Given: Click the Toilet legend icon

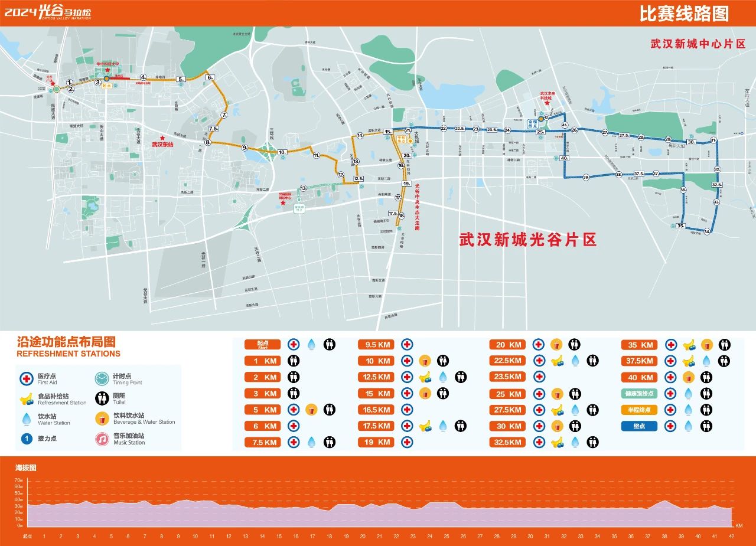Looking at the screenshot, I should 102,399.
